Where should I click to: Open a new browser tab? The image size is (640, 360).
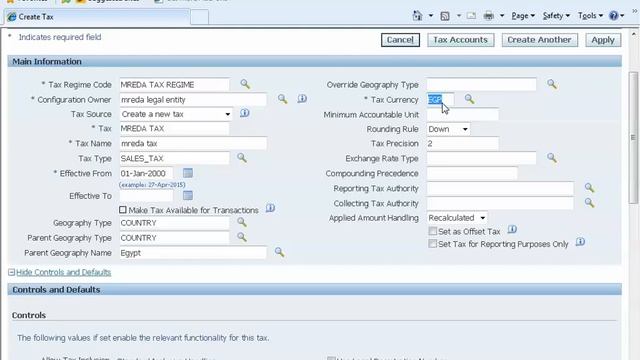point(200,17)
